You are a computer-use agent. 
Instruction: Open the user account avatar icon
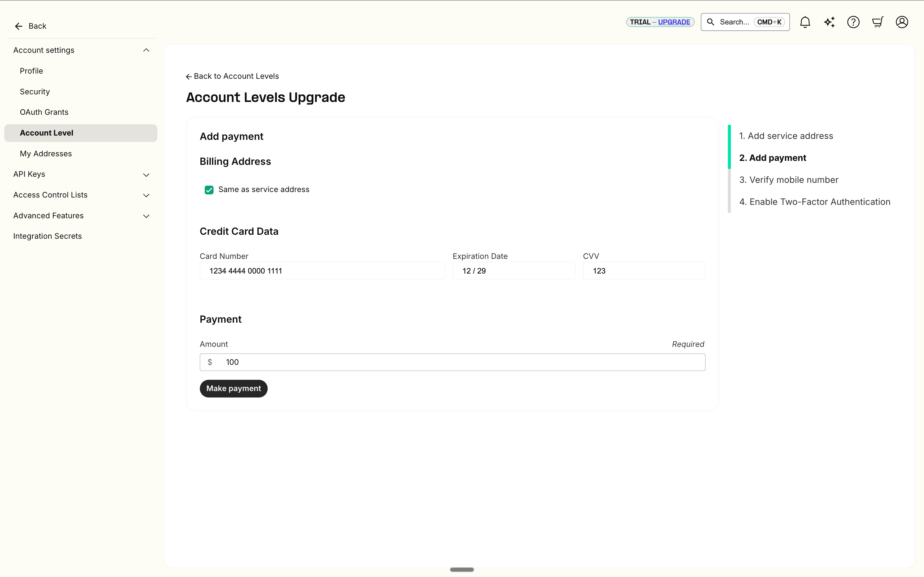901,22
